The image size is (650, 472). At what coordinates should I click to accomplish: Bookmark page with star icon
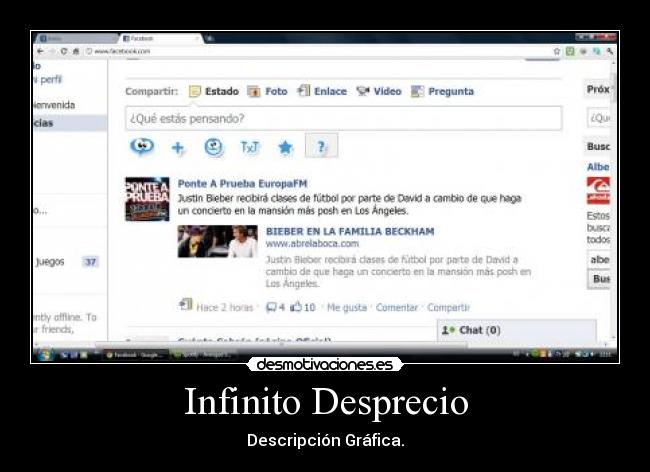557,51
